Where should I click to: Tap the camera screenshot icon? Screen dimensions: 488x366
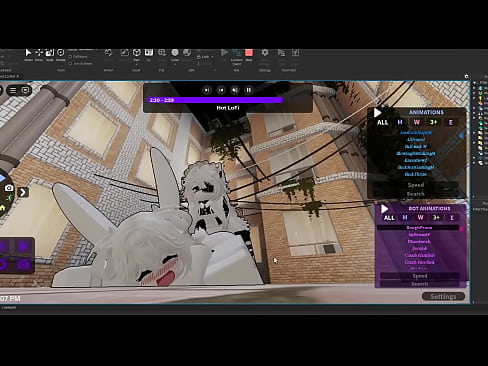[9, 188]
